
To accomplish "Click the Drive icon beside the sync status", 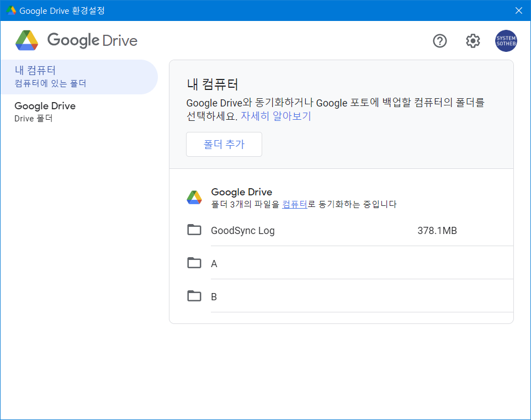I will point(194,198).
